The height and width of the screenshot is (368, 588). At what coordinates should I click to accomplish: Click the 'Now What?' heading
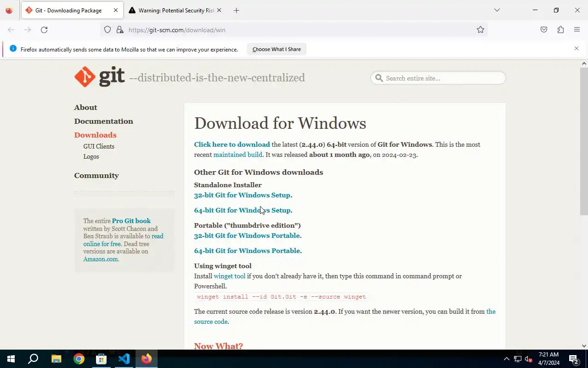[x=218, y=346]
